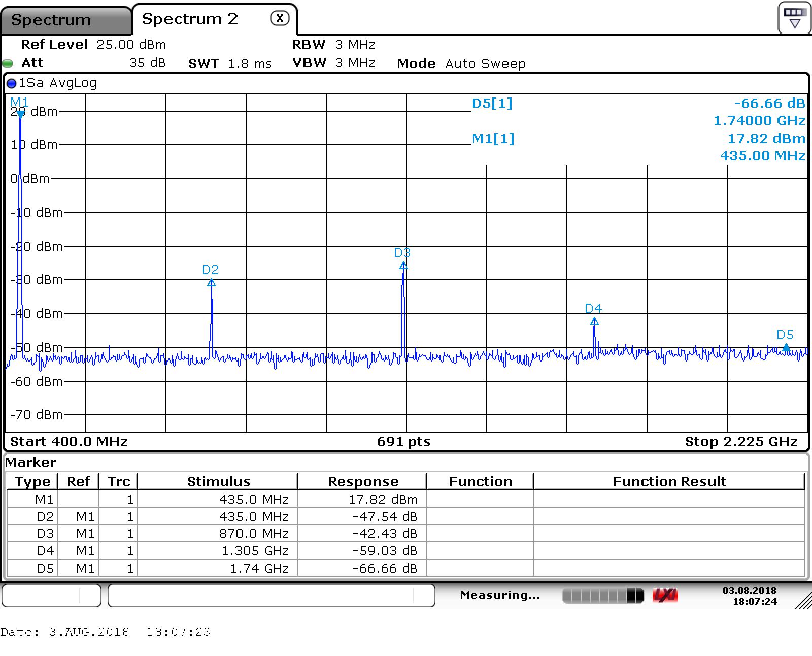Click the Function Result column header

pyautogui.click(x=669, y=481)
